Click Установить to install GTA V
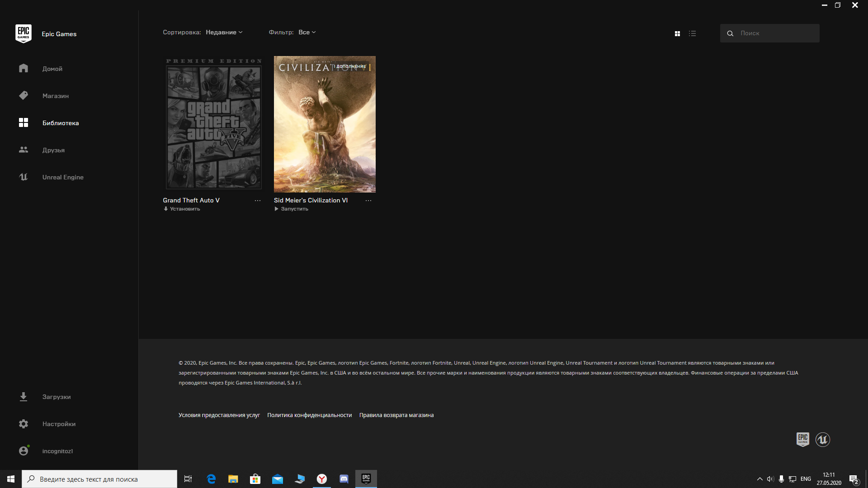This screenshot has width=868, height=488. (182, 209)
